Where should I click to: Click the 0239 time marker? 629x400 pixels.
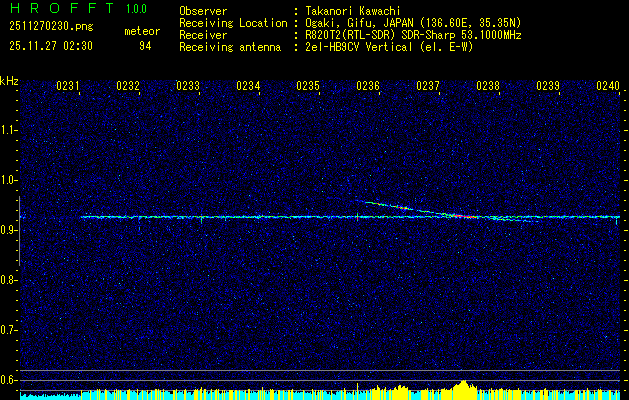[548, 85]
